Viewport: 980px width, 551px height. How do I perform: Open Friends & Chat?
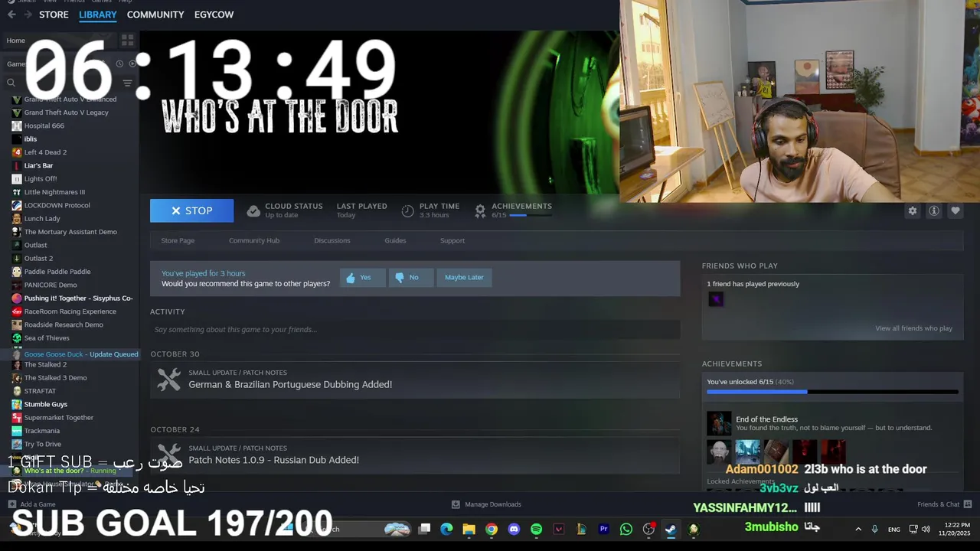pyautogui.click(x=944, y=504)
